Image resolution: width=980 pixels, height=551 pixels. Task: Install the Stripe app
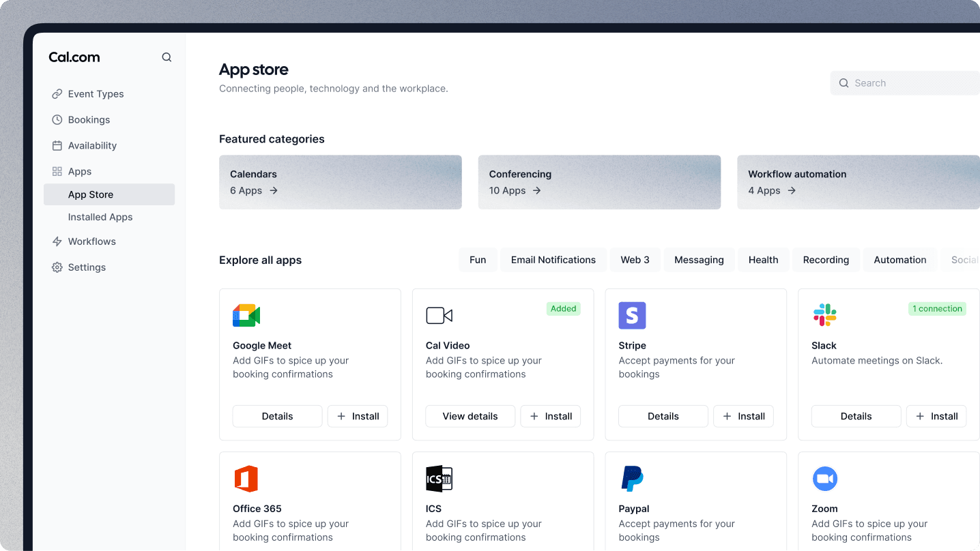[743, 416]
